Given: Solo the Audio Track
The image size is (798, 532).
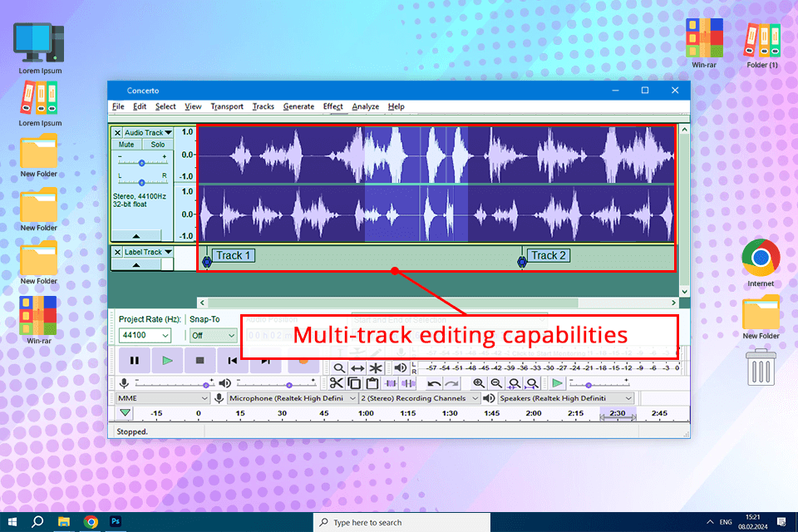Looking at the screenshot, I should tap(158, 145).
